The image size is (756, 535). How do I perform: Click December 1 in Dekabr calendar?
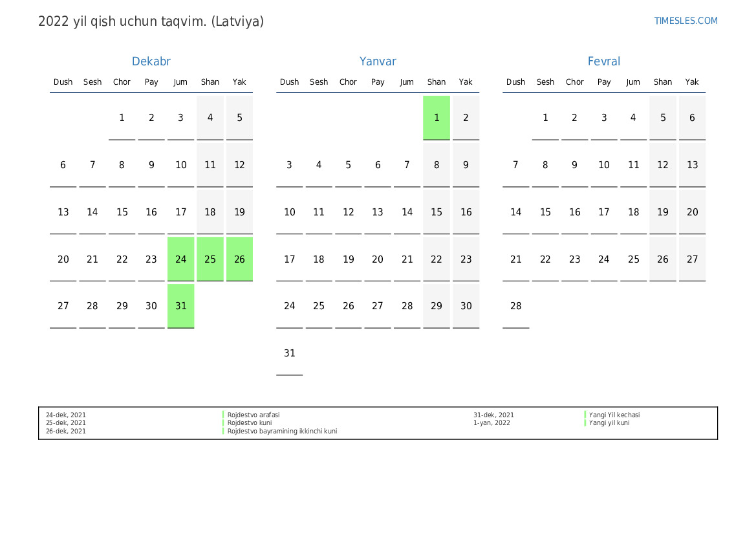pos(122,118)
